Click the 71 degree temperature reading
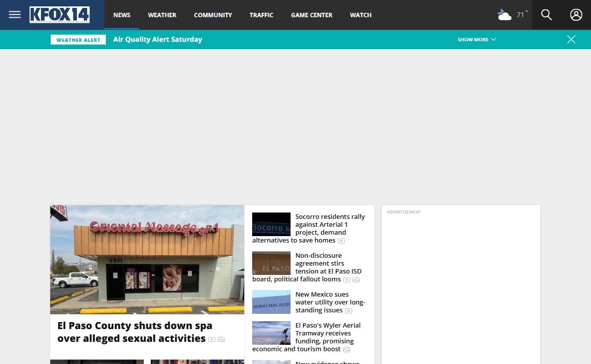This screenshot has height=364, width=591. pos(522,15)
